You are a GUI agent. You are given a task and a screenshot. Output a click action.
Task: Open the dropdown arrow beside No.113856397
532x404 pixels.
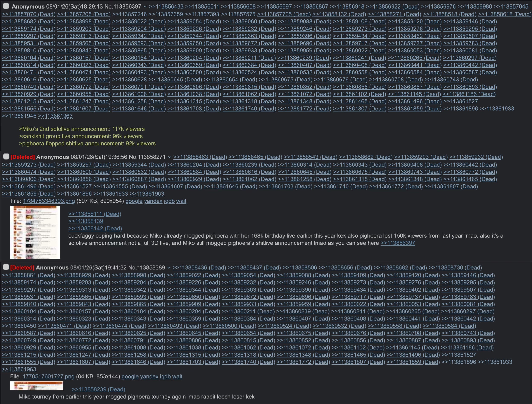pyautogui.click(x=145, y=7)
